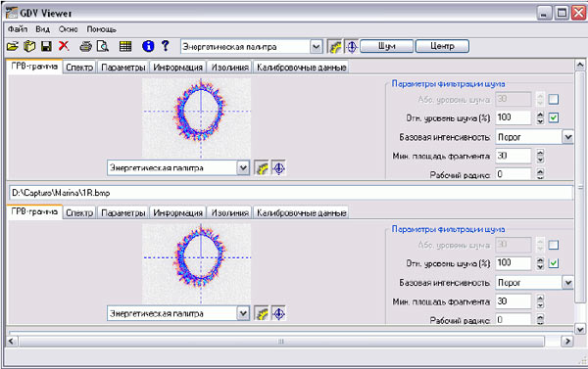Click the open folder icon in toolbar
Image resolution: width=588 pixels, height=369 pixels.
click(x=13, y=46)
